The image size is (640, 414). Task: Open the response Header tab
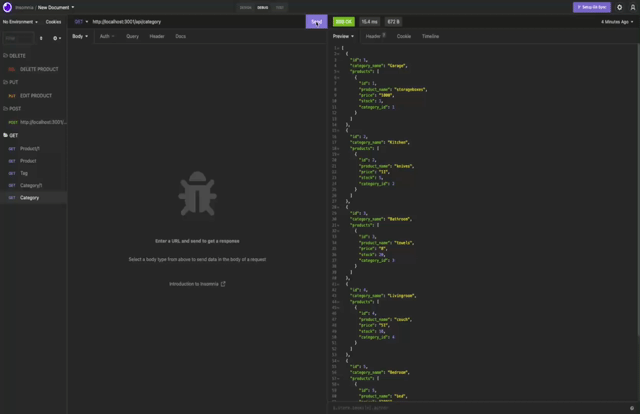tap(376, 36)
